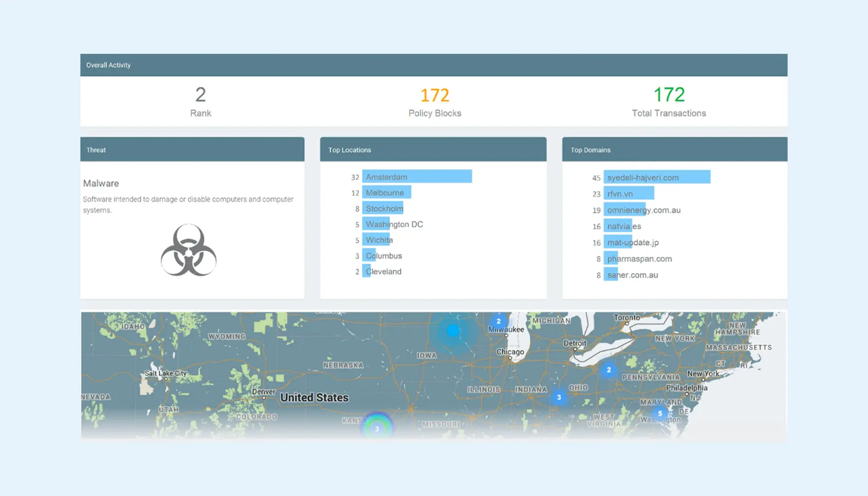Click the Toronto label on the map
This screenshot has width=868, height=496.
click(x=627, y=318)
